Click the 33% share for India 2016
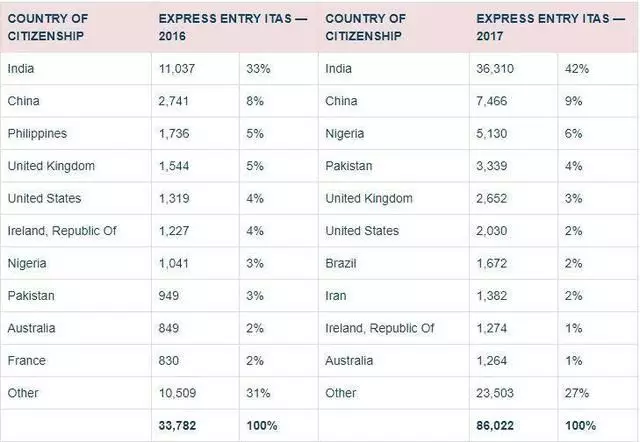 tap(259, 68)
